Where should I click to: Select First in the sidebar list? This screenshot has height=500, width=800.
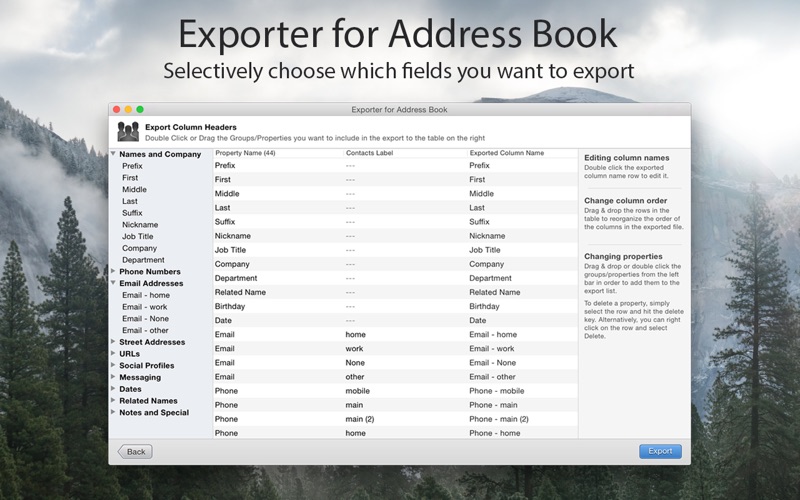pyautogui.click(x=130, y=178)
